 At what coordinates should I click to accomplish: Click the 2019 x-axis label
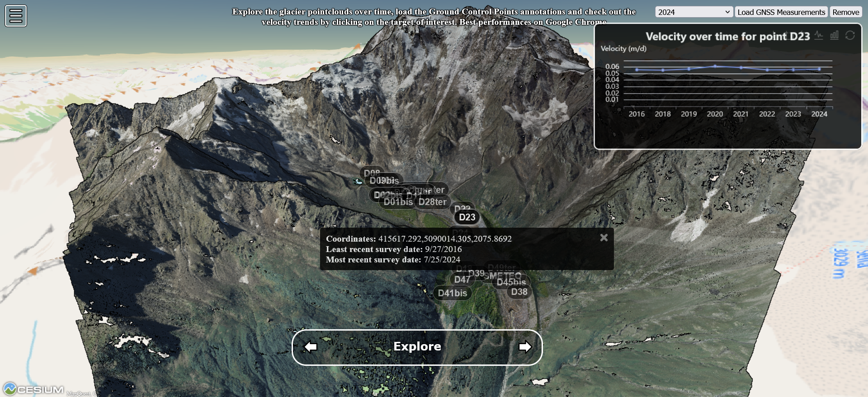click(x=689, y=114)
